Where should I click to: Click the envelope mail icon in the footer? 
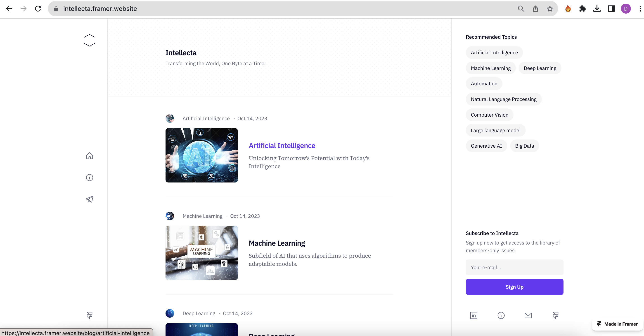tap(528, 315)
